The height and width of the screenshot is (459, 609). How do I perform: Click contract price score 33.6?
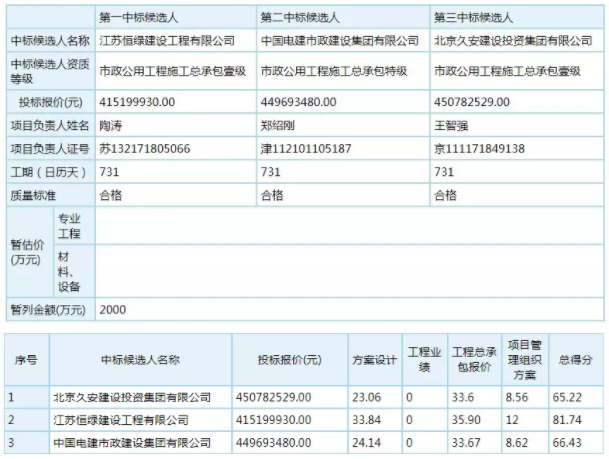(463, 397)
